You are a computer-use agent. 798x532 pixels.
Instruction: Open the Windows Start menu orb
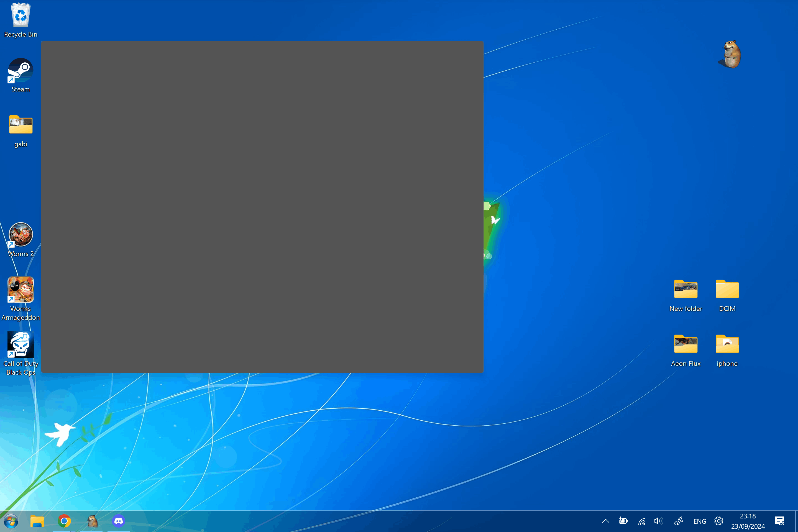tap(11, 521)
